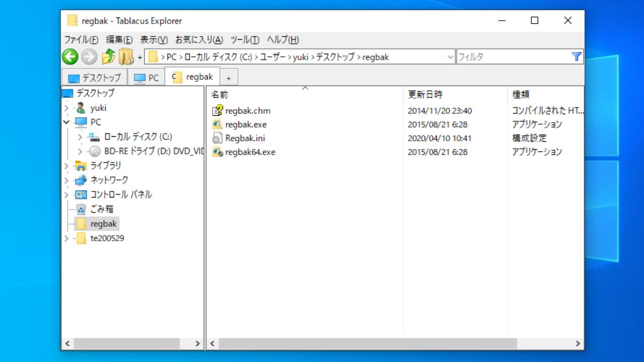Click the ごみ箱 recycle bin icon

point(81,209)
